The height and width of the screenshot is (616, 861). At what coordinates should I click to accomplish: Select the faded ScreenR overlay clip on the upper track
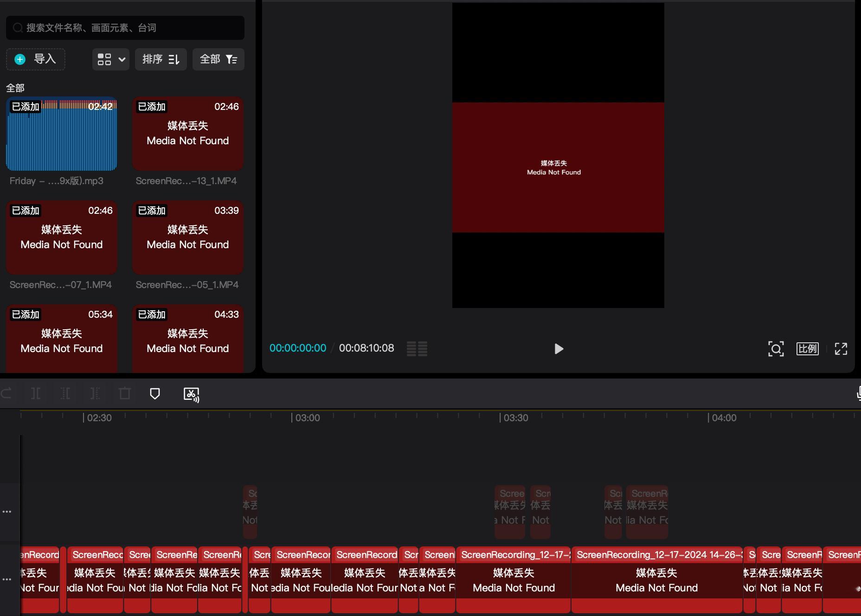(x=647, y=512)
